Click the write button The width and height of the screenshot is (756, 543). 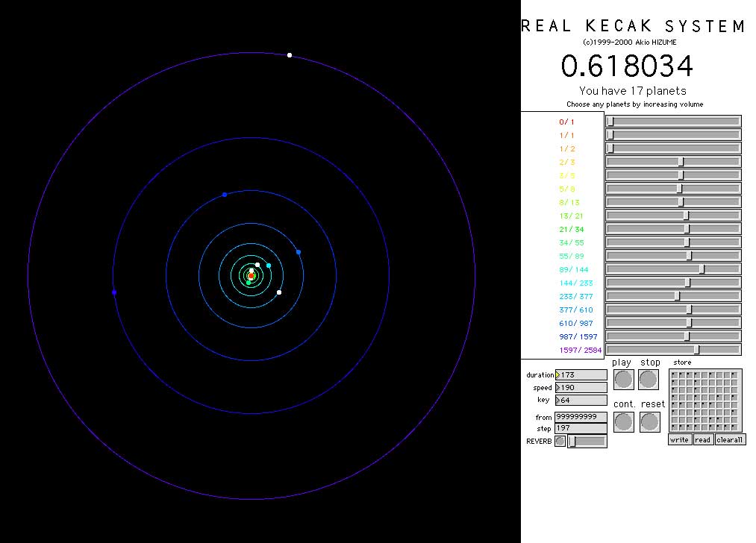point(679,440)
